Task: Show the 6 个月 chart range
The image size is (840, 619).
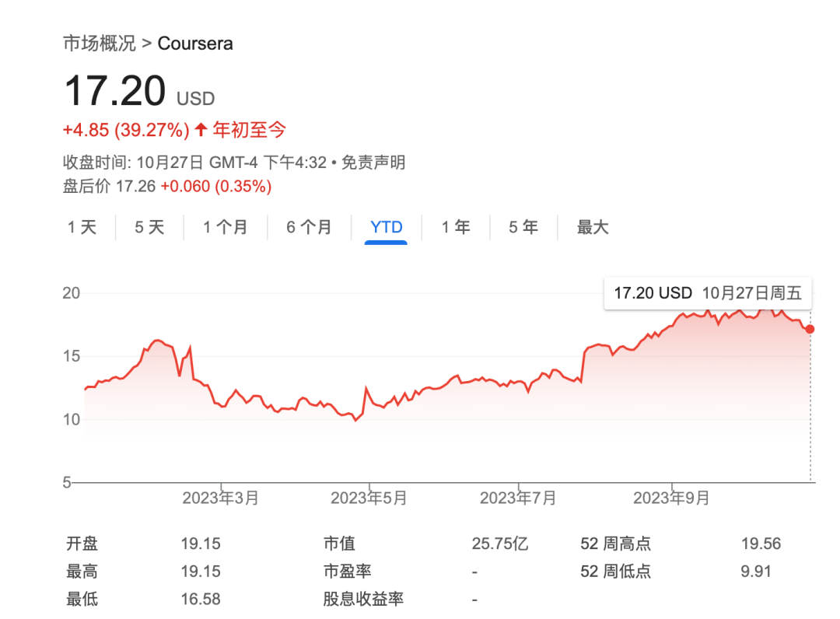Action: [308, 227]
